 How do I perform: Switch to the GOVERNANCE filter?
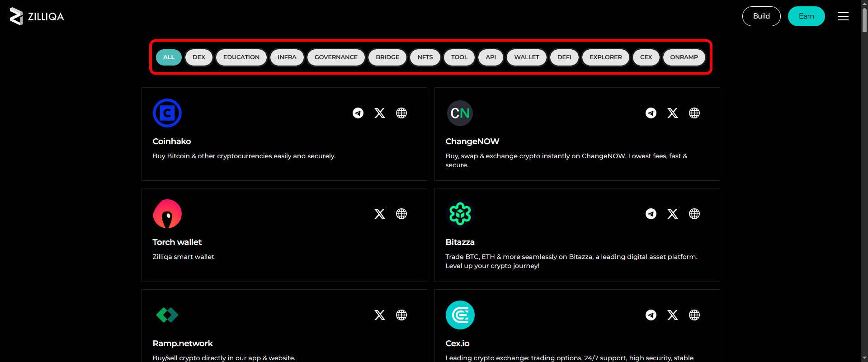(x=336, y=57)
